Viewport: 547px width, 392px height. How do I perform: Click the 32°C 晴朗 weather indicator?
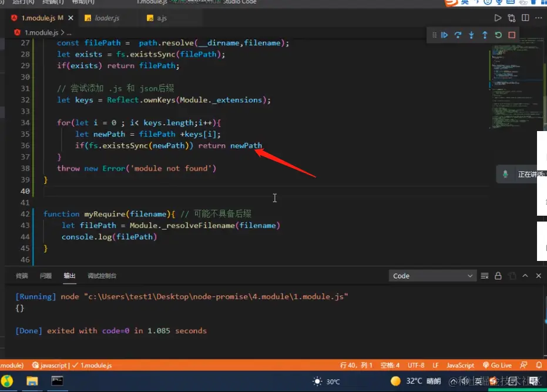[x=416, y=381]
